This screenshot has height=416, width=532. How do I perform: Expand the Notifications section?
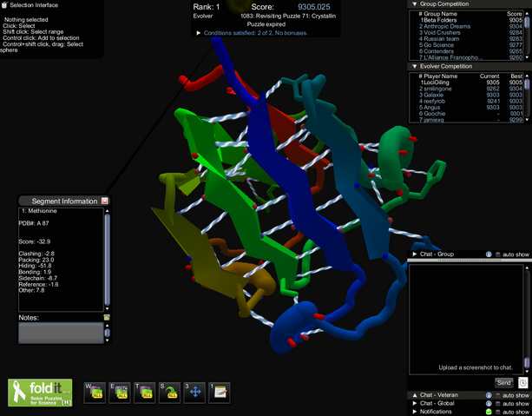414,412
